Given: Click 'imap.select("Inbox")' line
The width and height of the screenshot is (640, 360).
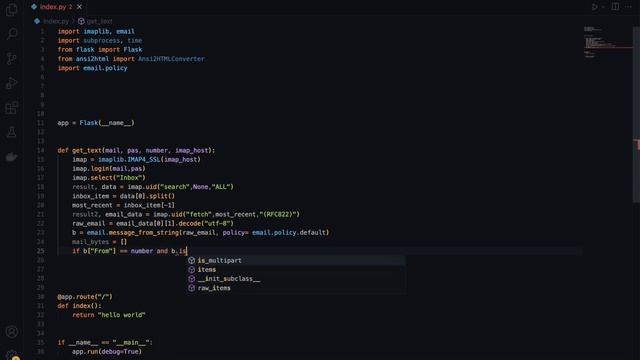Looking at the screenshot, I should point(109,178).
